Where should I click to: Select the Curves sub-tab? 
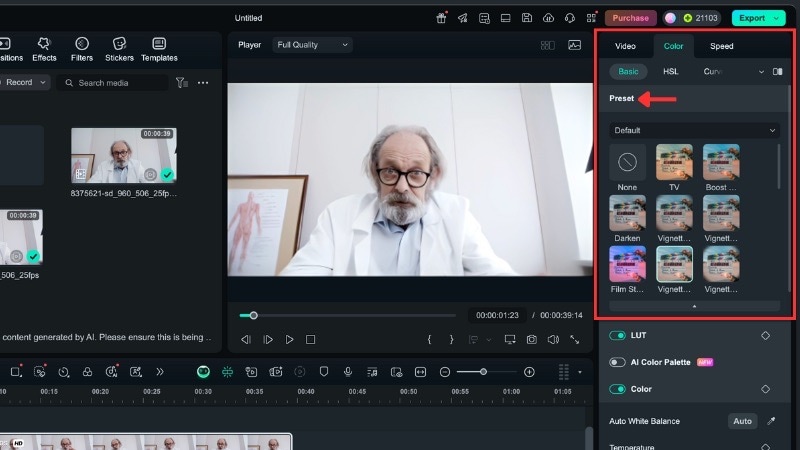click(x=713, y=71)
